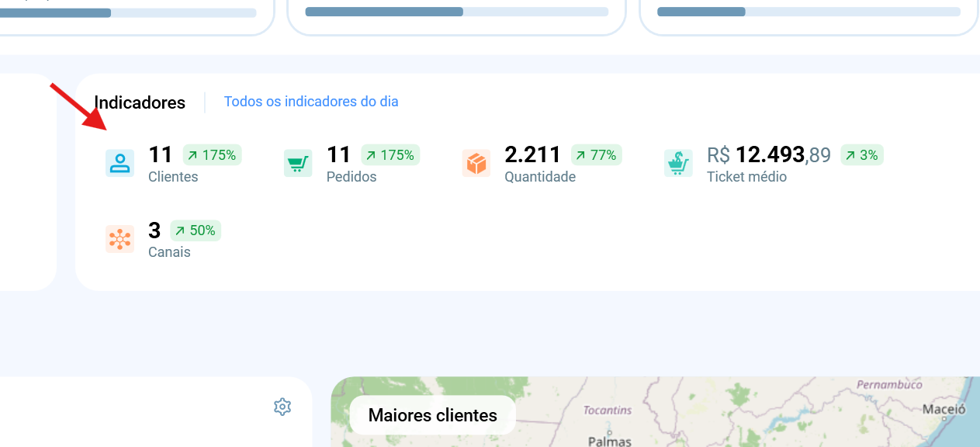Viewport: 980px width, 447px height.
Task: Click the Clientes person icon
Action: coord(119,164)
